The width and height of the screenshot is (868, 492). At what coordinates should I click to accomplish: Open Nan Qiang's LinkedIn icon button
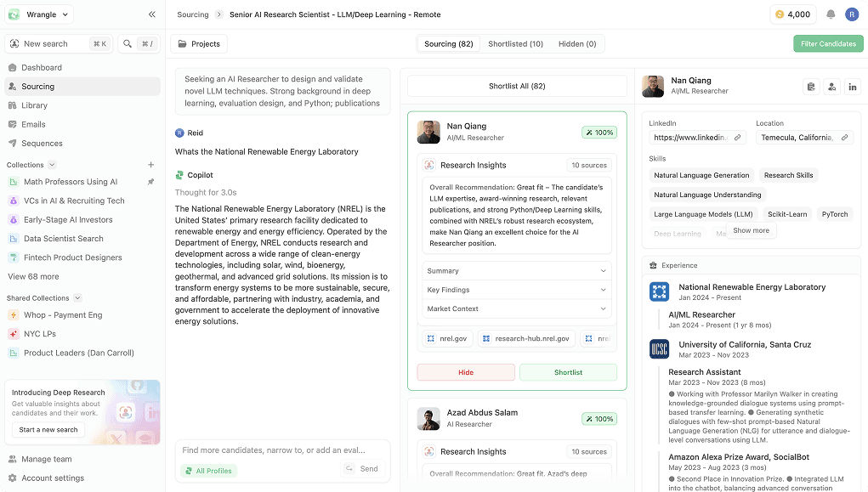pyautogui.click(x=852, y=87)
